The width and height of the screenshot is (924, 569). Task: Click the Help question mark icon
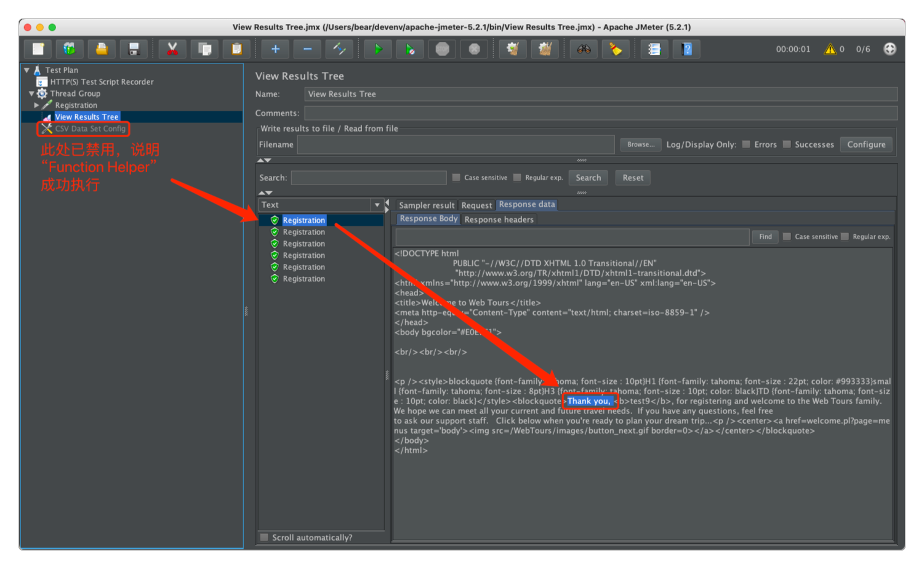click(687, 49)
